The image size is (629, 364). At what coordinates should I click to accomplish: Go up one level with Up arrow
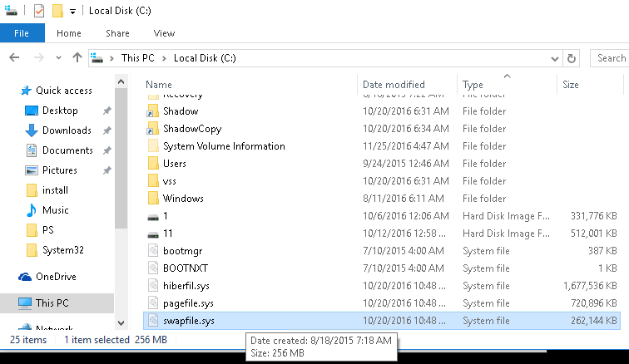[77, 57]
